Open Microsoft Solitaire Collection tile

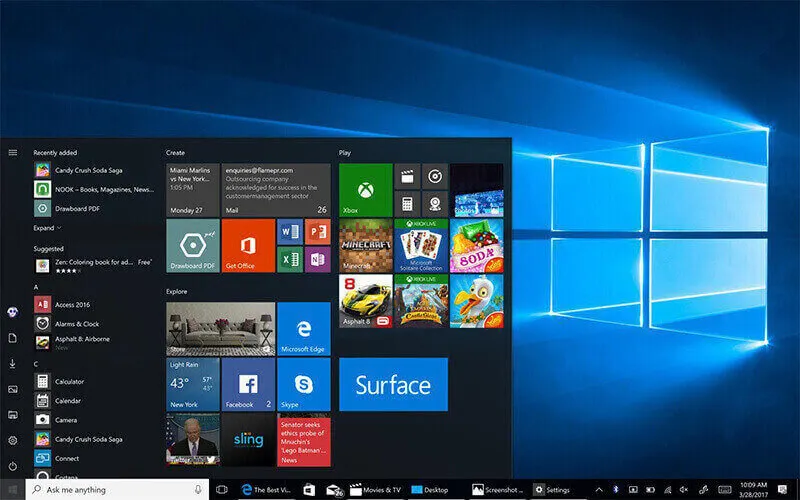(x=421, y=245)
